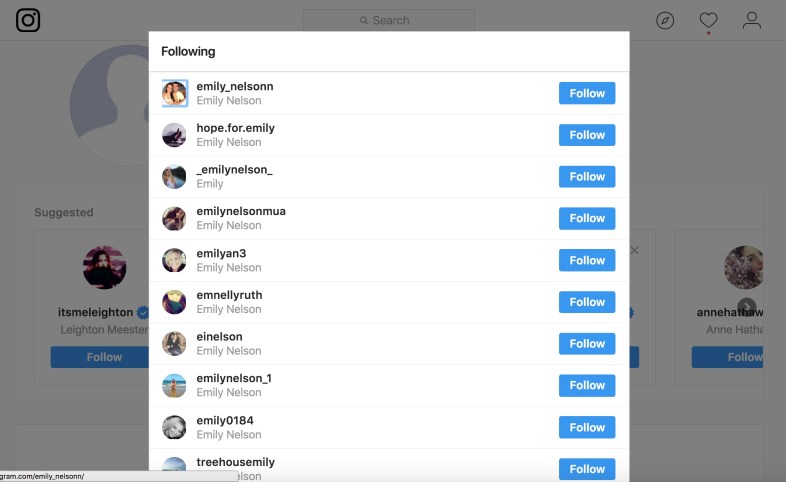
Task: Open emily_nelsonn profile picture
Action: [174, 93]
